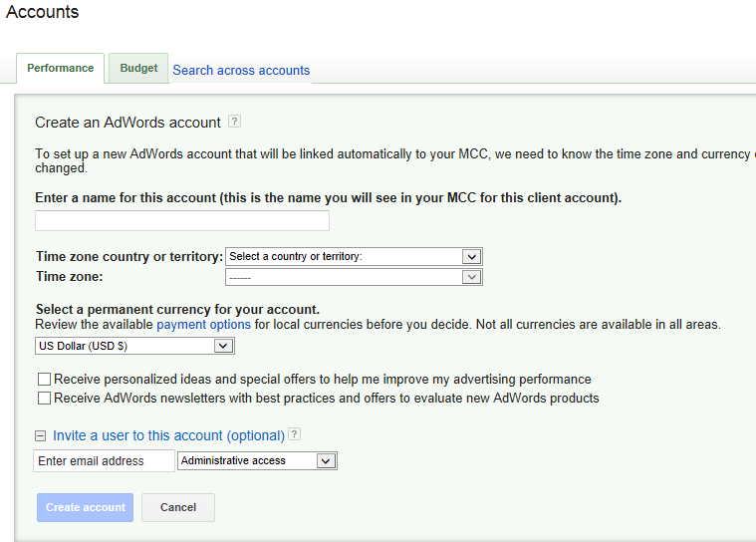Focus the account name text field
The image size is (756, 542).
click(x=182, y=220)
